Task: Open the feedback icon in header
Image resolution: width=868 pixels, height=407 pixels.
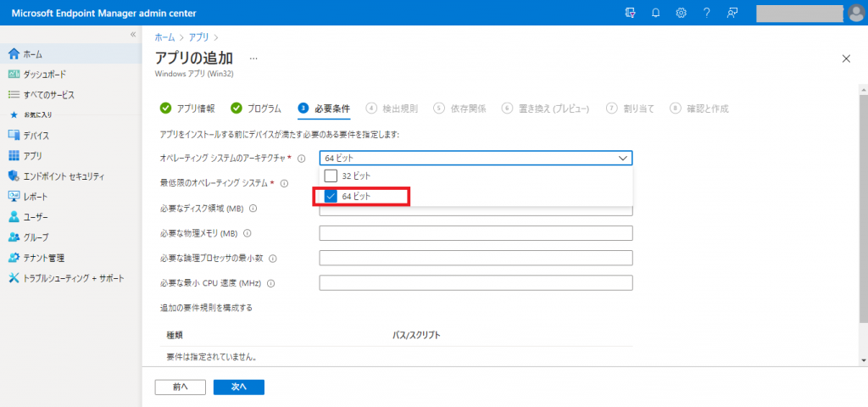Action: point(732,13)
